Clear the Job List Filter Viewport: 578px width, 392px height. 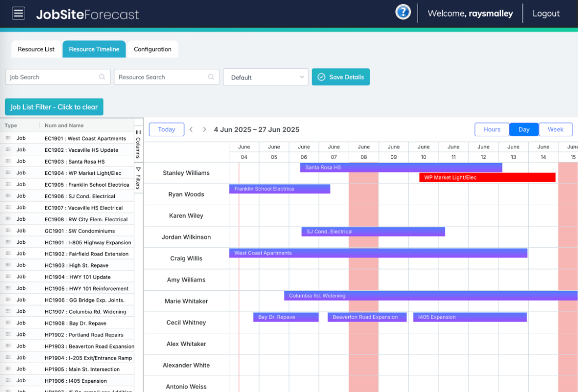pyautogui.click(x=54, y=107)
